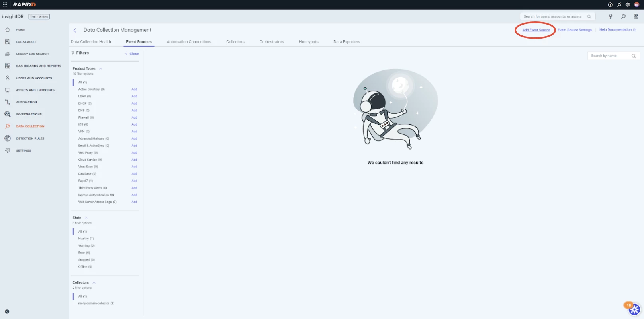
Task: Add an Active Directory event source
Action: pyautogui.click(x=134, y=89)
